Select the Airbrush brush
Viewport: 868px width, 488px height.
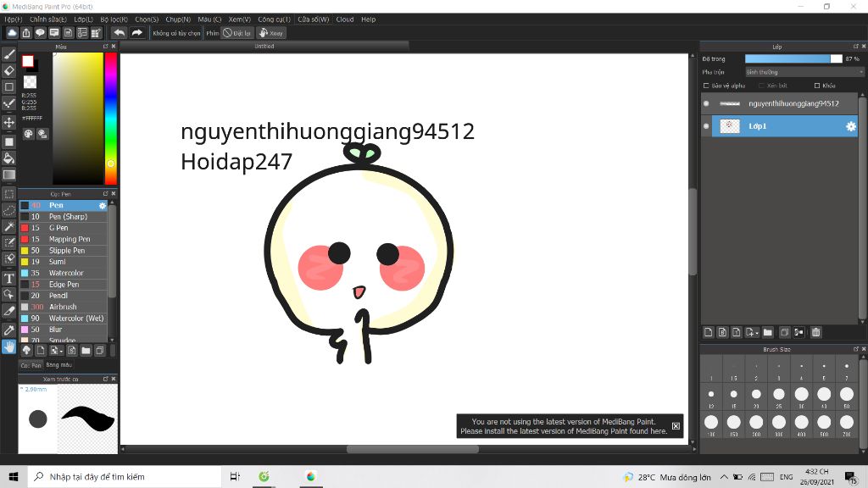64,307
